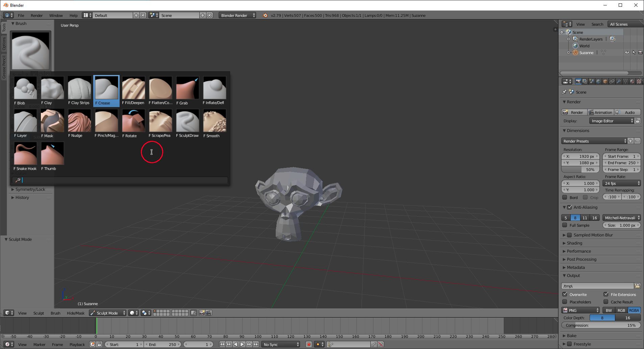Viewport: 644px width, 349px height.
Task: Choose the F Rotate brush
Action: click(133, 124)
